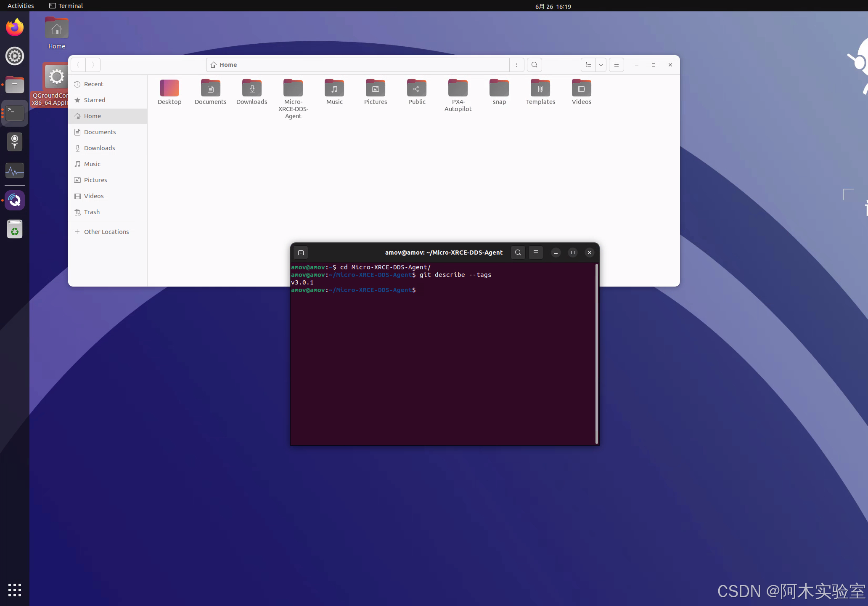Screen dimensions: 868x606
Task: Click the cd Micro-XRCE-DDS-Agent/ command text
Action: click(x=385, y=267)
